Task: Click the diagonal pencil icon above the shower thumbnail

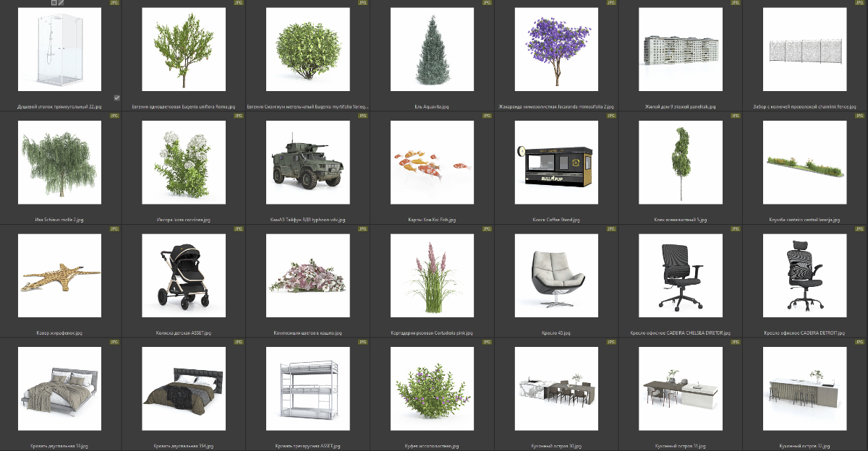Action: coord(61,3)
